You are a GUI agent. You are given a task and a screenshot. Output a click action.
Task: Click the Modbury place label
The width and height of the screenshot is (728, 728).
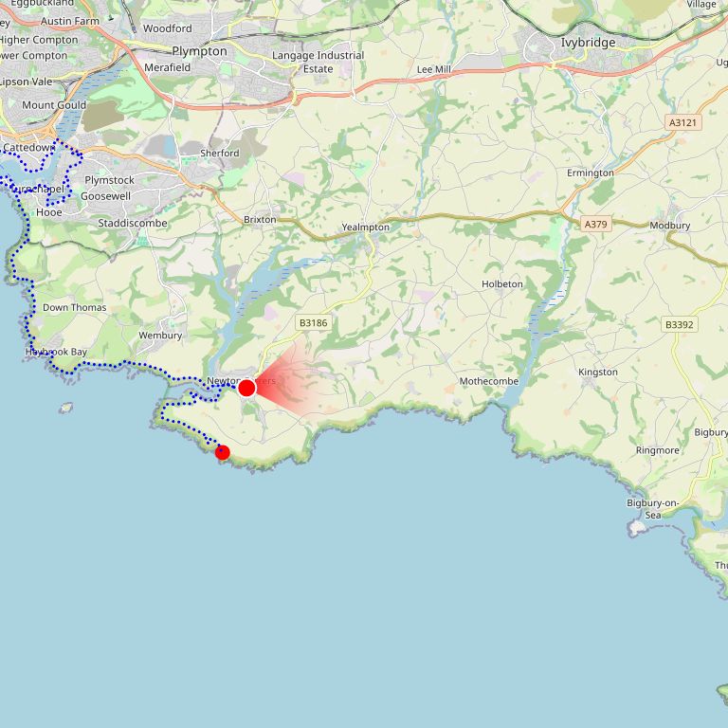pos(669,226)
